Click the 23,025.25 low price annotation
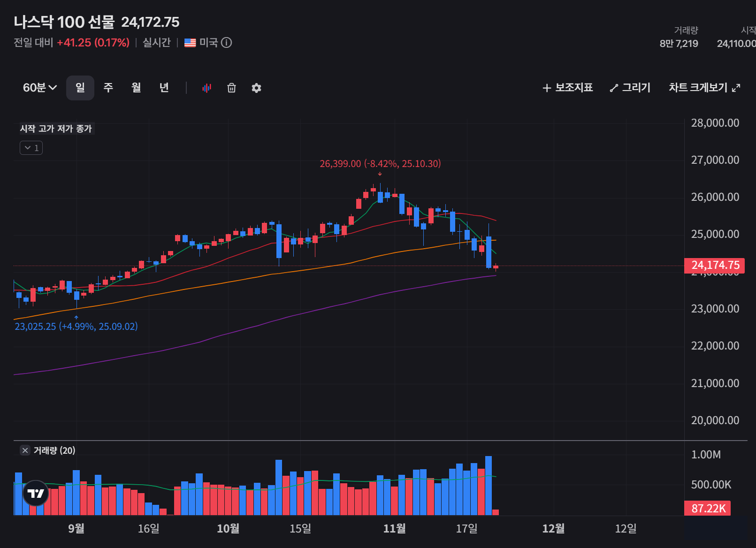This screenshot has height=548, width=756. pos(76,327)
